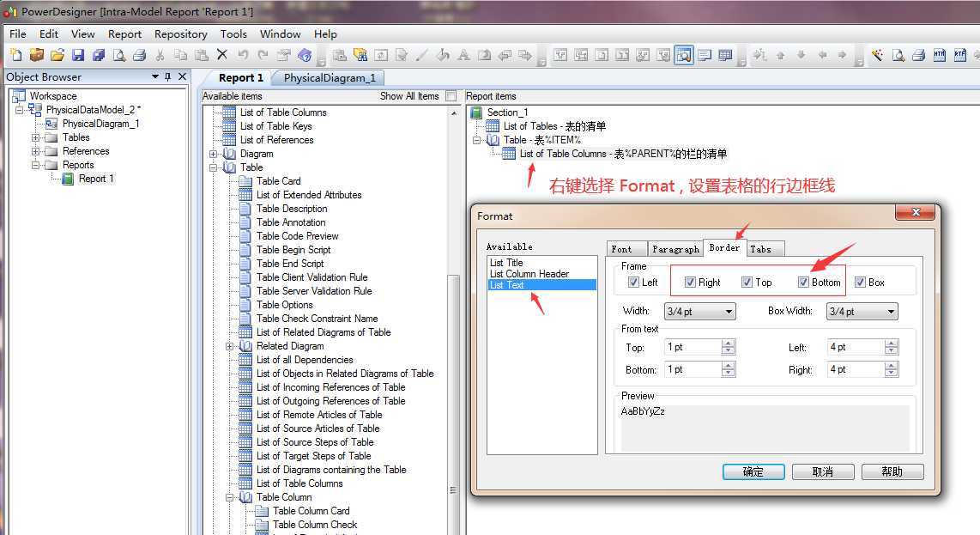This screenshot has height=535, width=980.
Task: Collapse the Table Column node
Action: (229, 497)
